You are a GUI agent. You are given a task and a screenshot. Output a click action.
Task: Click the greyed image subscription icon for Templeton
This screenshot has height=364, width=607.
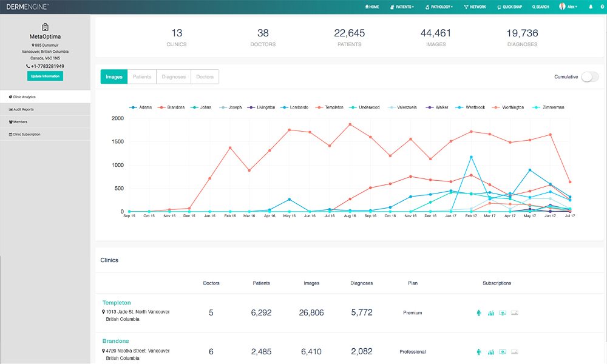click(514, 313)
